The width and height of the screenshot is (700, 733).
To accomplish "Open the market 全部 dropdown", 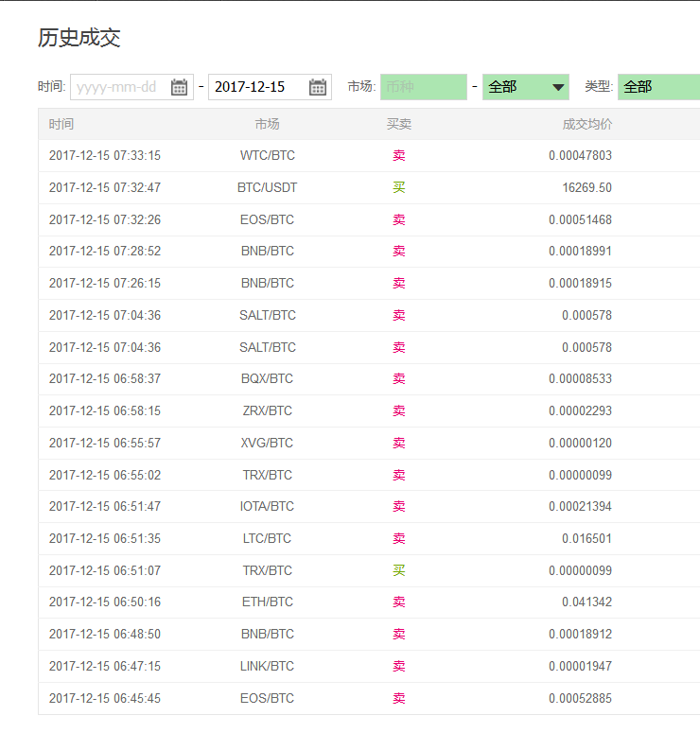I will [526, 87].
